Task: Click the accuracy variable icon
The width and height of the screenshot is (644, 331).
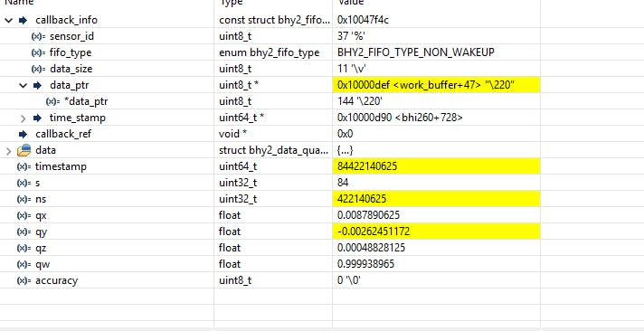Action: pos(24,281)
